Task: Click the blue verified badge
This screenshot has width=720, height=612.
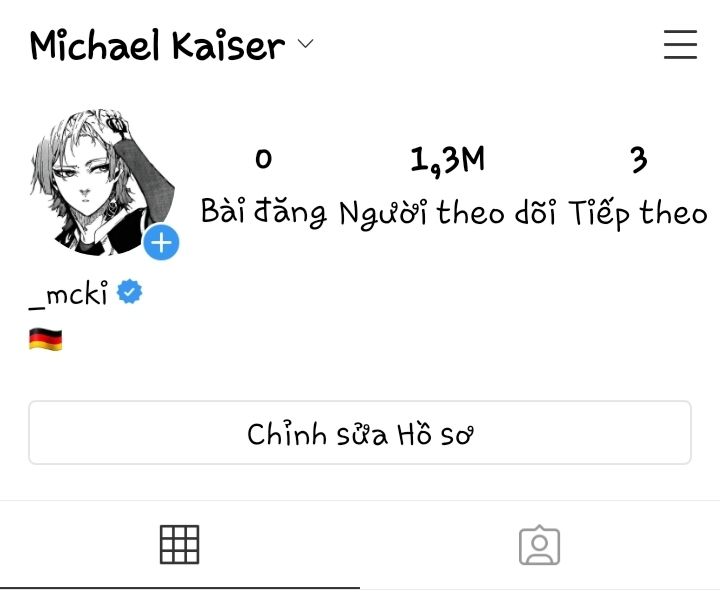Action: pos(129,292)
